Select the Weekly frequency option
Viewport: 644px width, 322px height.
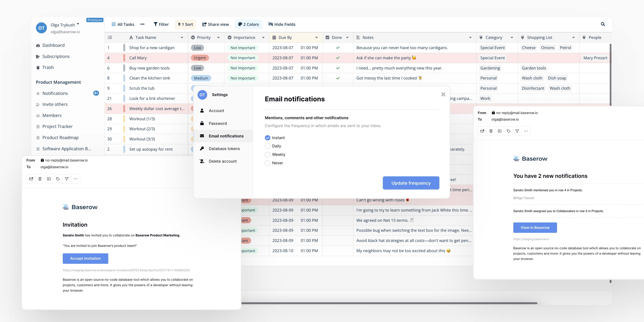click(x=267, y=155)
